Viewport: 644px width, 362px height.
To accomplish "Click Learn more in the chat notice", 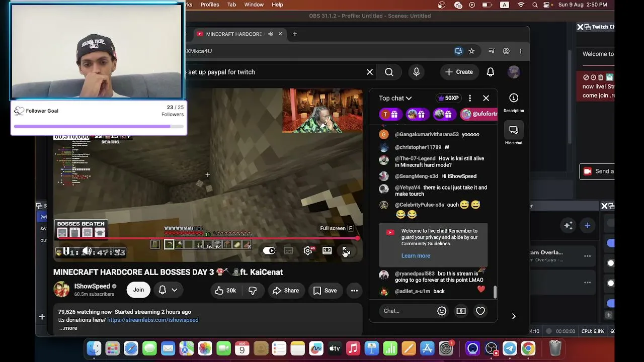I will (x=416, y=256).
